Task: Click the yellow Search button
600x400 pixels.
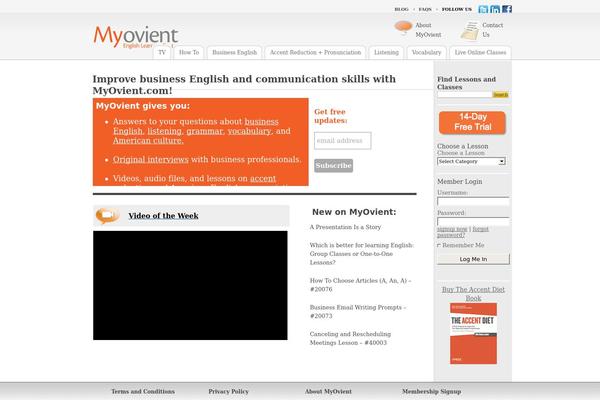Action: [x=501, y=95]
